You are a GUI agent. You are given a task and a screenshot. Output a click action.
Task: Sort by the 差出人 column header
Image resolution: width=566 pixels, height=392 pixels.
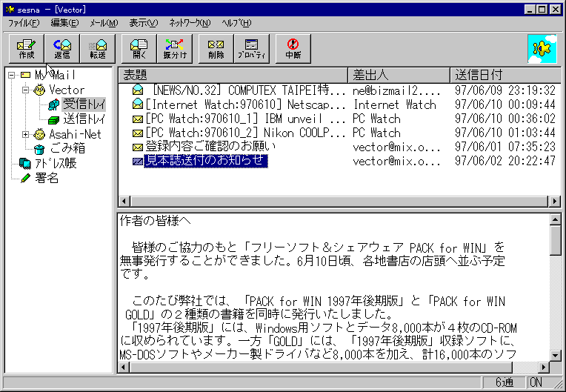coord(399,75)
